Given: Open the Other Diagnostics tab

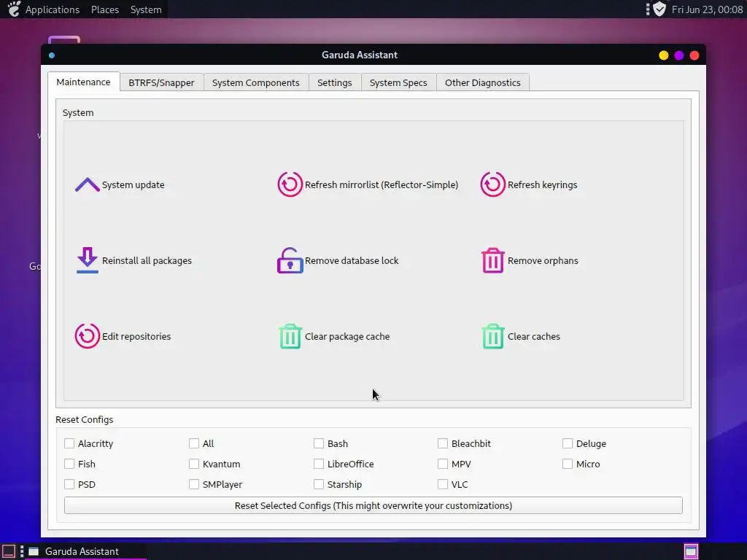Looking at the screenshot, I should [x=483, y=82].
